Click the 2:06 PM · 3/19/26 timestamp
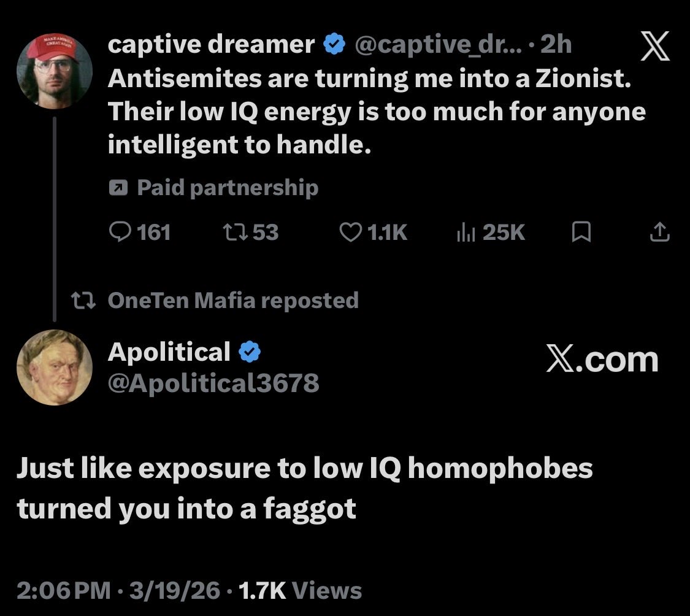Image resolution: width=690 pixels, height=616 pixels. click(118, 591)
